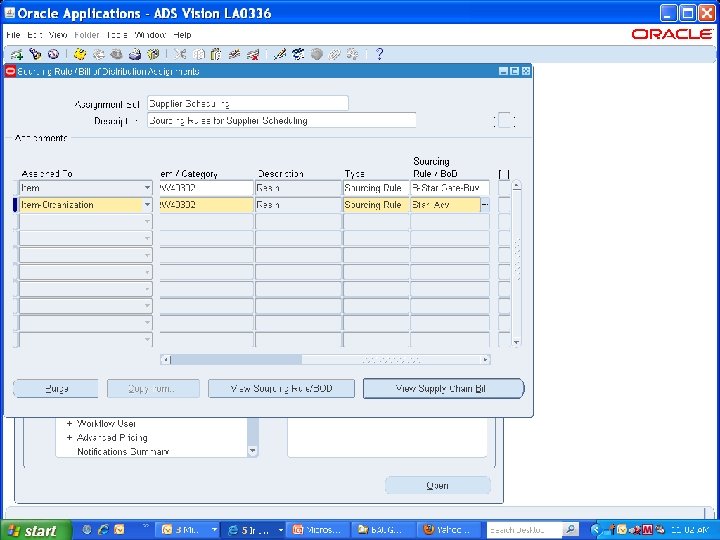Click the Zoom toolbar icon

[298, 55]
